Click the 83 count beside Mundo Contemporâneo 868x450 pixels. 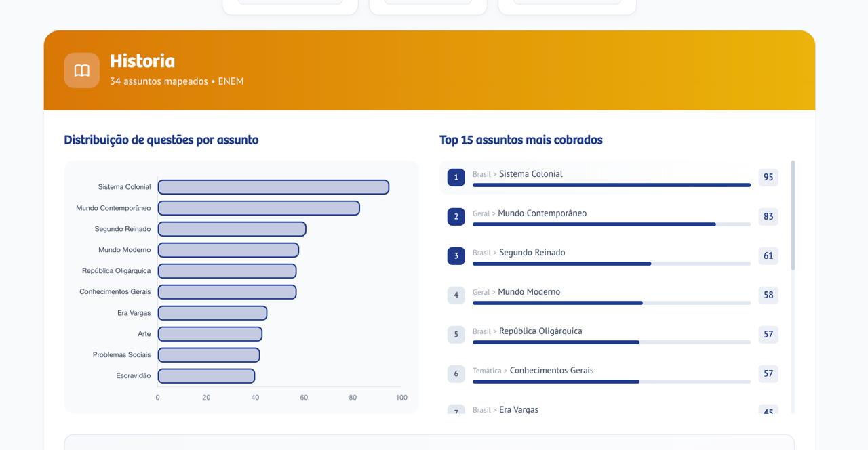click(x=768, y=216)
